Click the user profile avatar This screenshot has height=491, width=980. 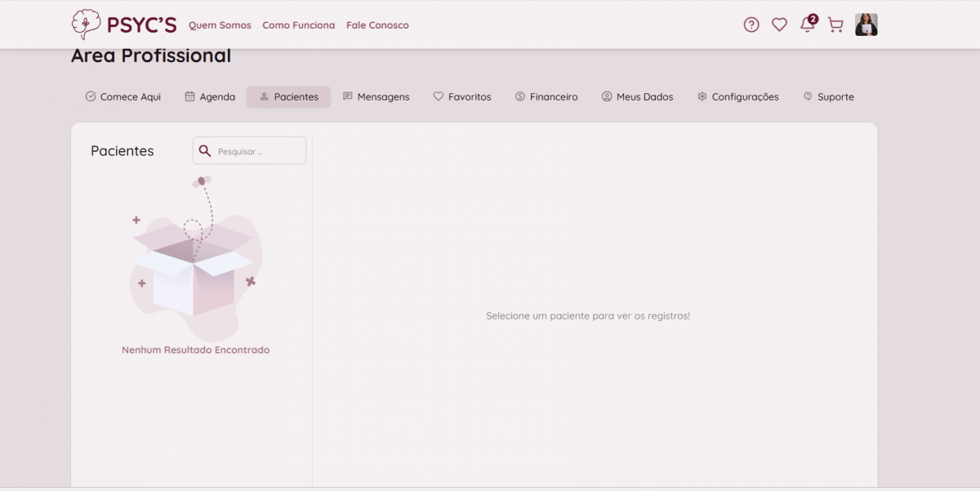[866, 25]
